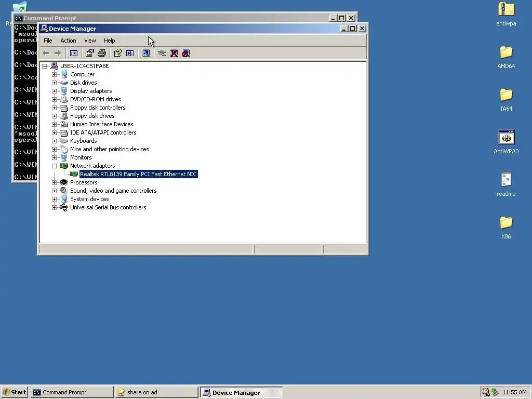Expand Universal Serial Bus controllers
The width and height of the screenshot is (532, 399).
click(x=54, y=207)
